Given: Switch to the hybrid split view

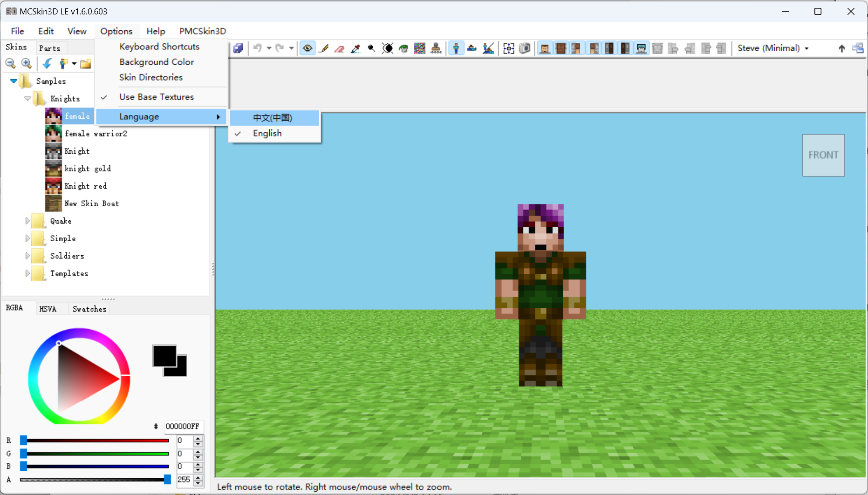Looking at the screenshot, I should point(488,48).
